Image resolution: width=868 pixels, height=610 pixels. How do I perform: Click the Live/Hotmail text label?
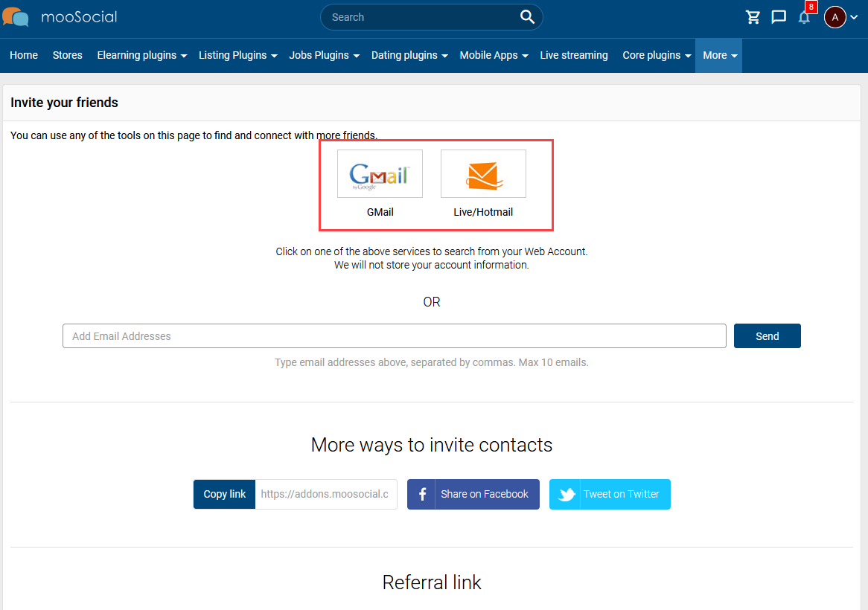pyautogui.click(x=483, y=212)
